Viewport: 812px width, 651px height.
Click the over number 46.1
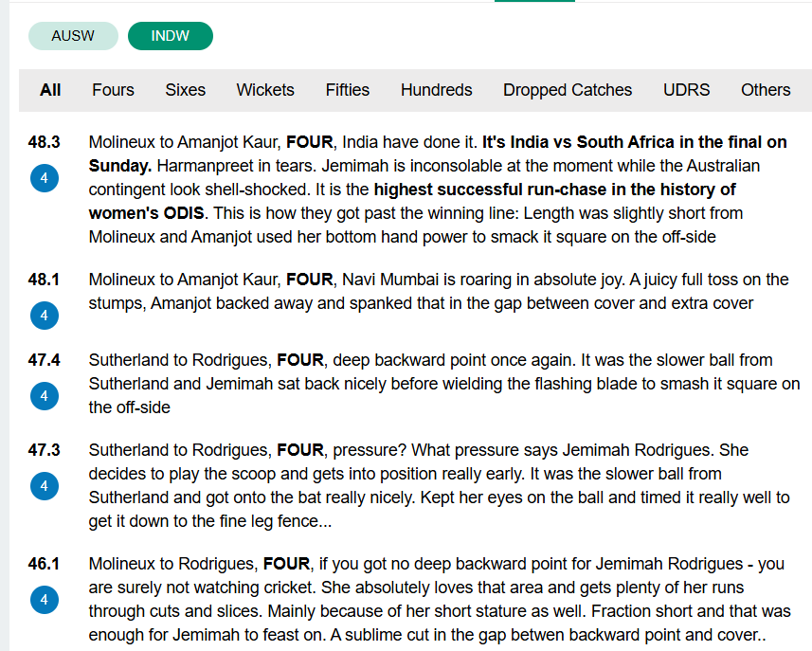pyautogui.click(x=44, y=564)
